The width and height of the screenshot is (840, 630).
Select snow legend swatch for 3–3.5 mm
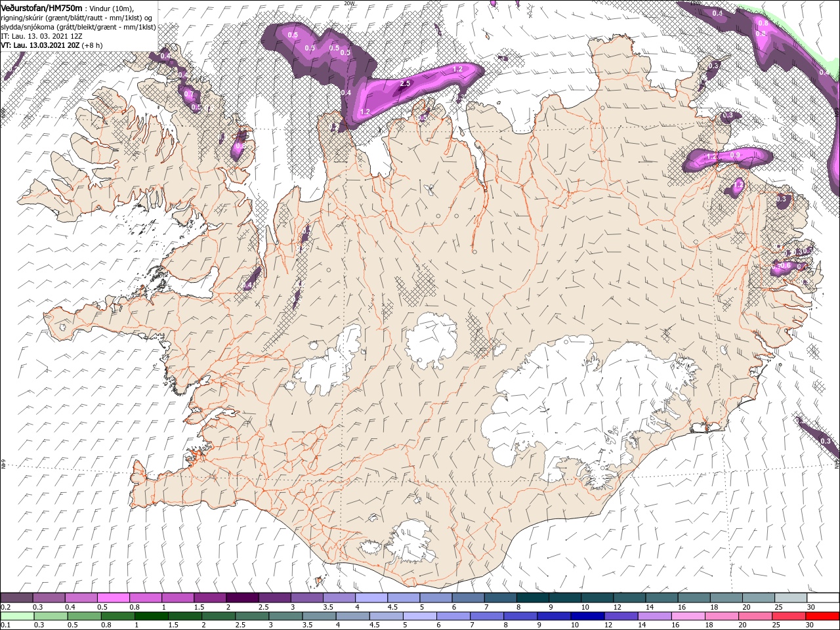[306, 598]
